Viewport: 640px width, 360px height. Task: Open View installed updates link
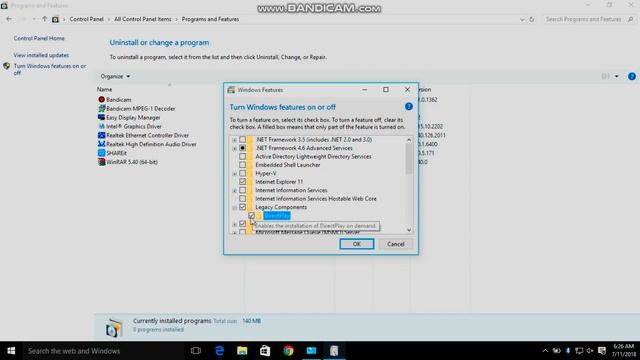click(x=41, y=55)
